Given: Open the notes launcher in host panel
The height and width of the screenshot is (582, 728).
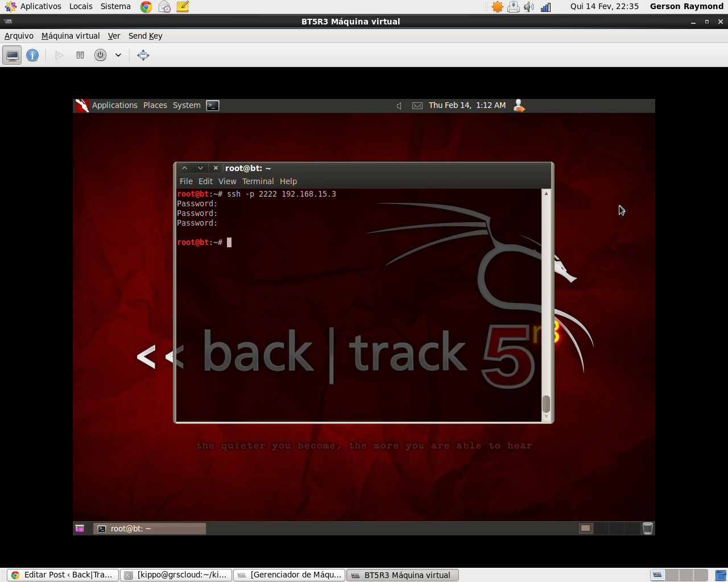Looking at the screenshot, I should (x=183, y=7).
